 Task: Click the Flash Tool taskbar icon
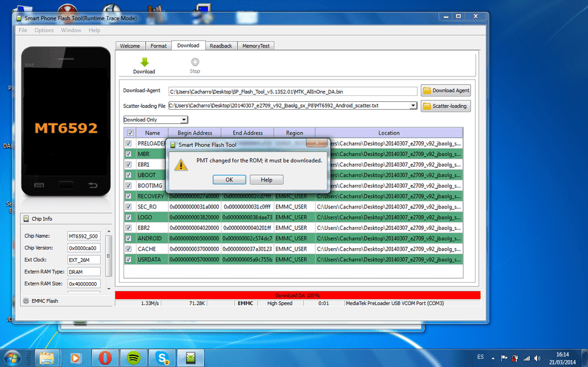[191, 358]
